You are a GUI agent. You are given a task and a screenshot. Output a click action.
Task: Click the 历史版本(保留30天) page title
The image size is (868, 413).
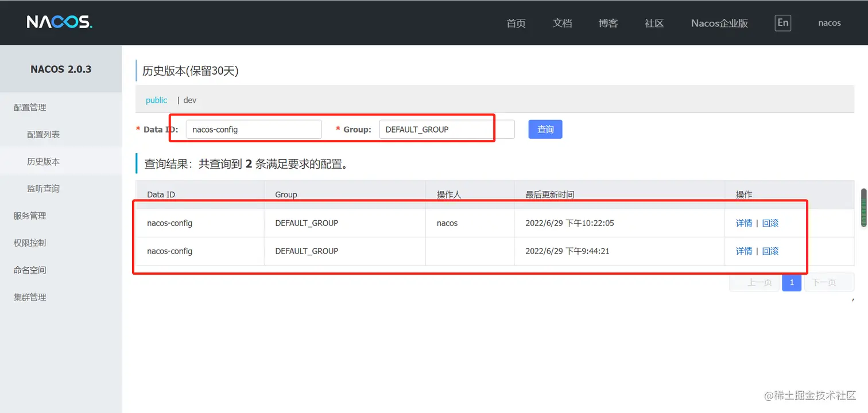190,71
